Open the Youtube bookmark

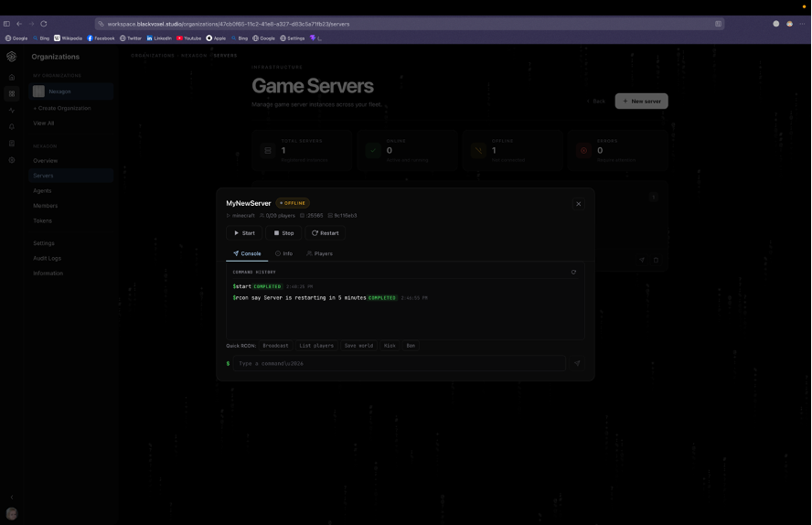point(188,38)
